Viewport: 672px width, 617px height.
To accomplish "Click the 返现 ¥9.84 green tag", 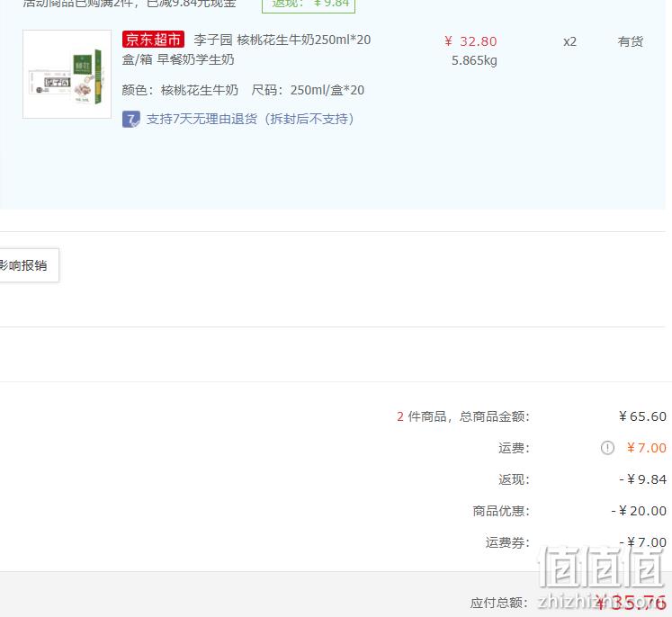I will 309,4.
